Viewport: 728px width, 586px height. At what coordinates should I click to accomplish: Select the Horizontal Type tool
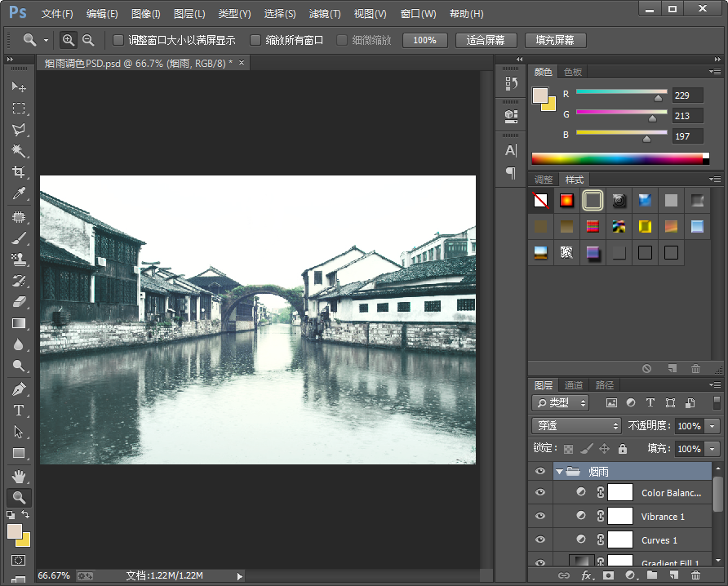click(x=18, y=411)
